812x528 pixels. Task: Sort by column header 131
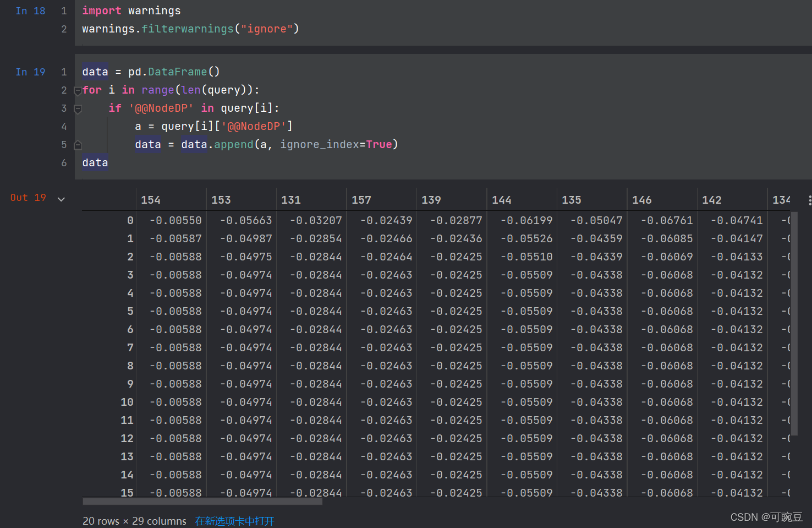pos(291,200)
